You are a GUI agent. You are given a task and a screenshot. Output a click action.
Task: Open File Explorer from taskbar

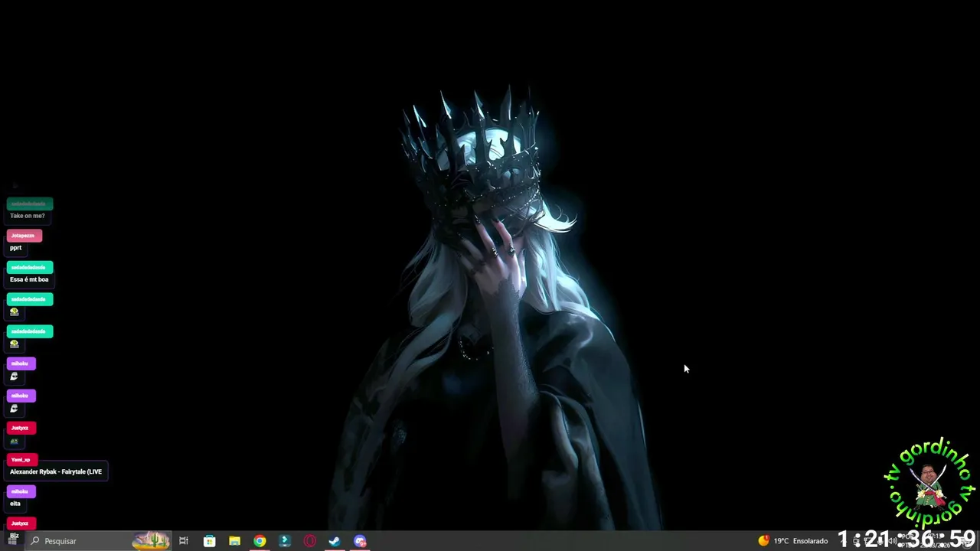pyautogui.click(x=234, y=541)
